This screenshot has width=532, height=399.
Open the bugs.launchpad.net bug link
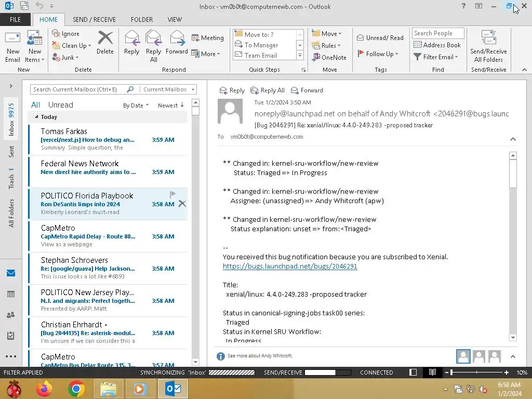click(290, 266)
